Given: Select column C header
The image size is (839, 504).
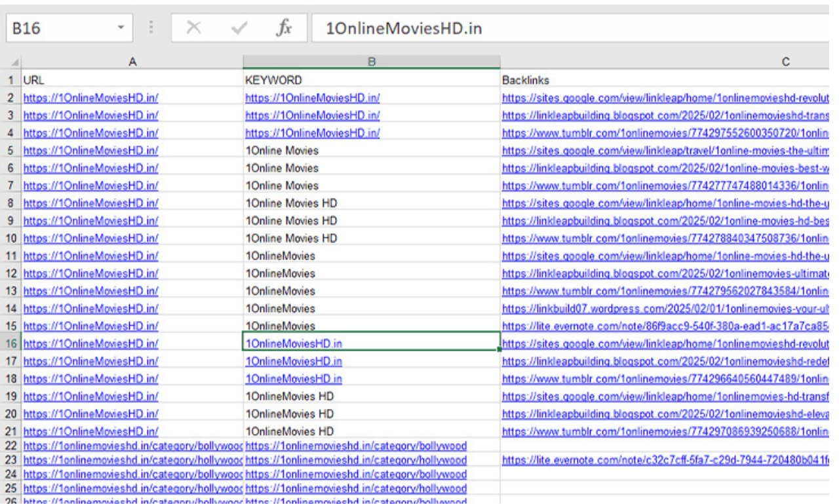Looking at the screenshot, I should (785, 62).
